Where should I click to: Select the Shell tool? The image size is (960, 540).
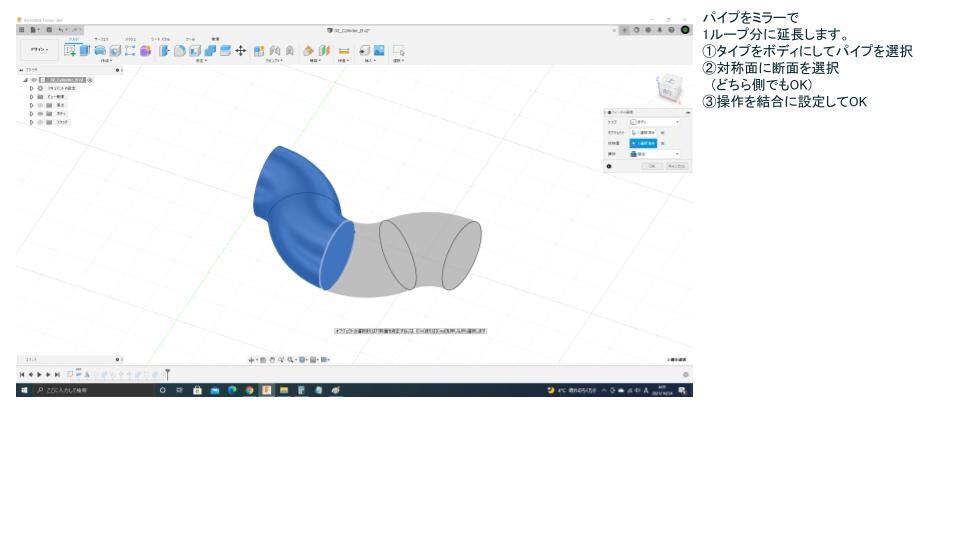(x=195, y=50)
